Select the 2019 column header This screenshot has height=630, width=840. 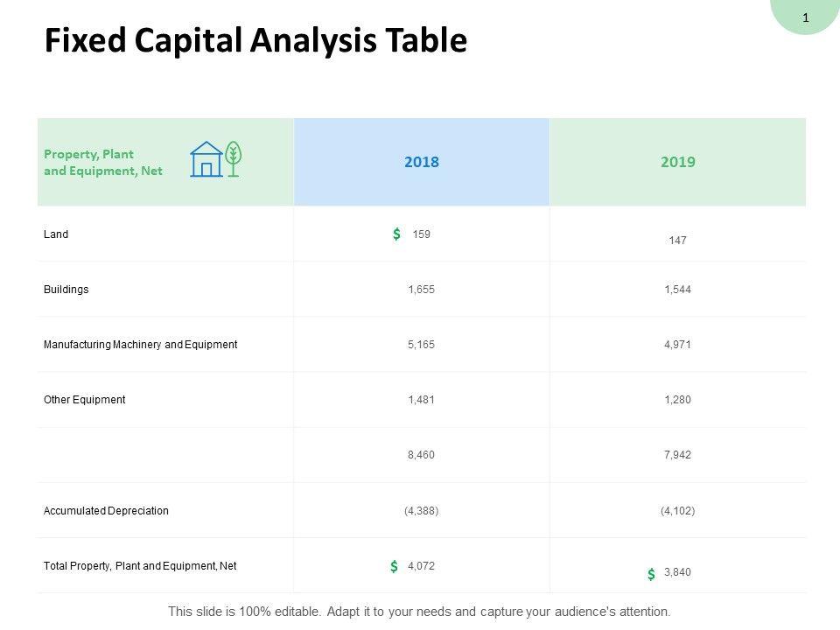tap(678, 162)
